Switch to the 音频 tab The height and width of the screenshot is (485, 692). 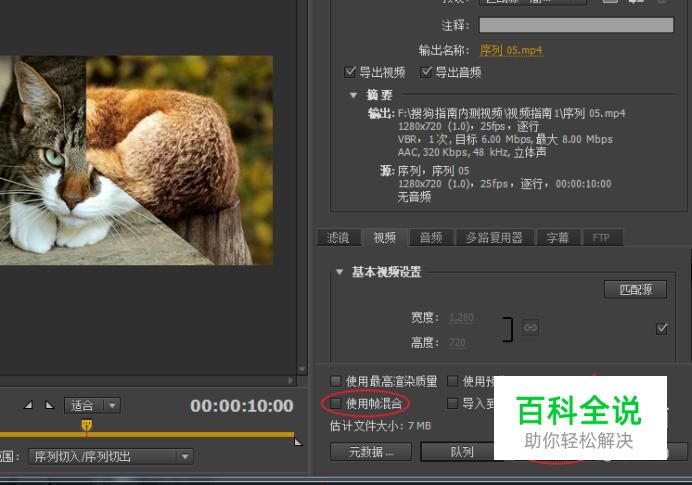(431, 238)
